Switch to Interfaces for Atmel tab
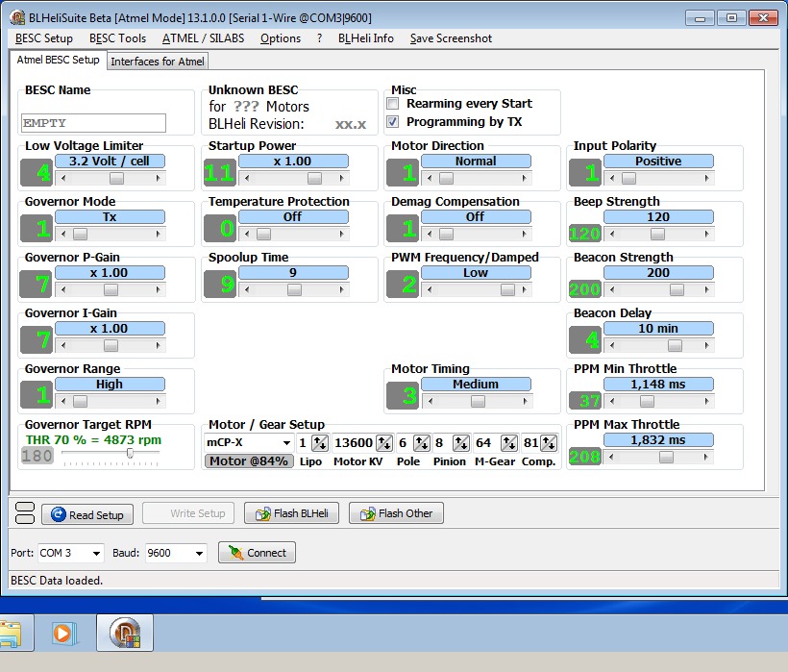Viewport: 788px width, 672px height. click(158, 62)
